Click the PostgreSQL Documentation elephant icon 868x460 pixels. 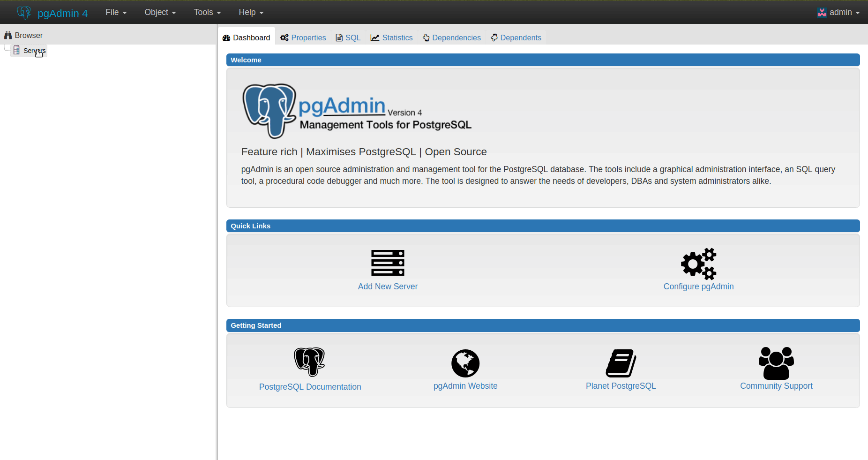[309, 362]
